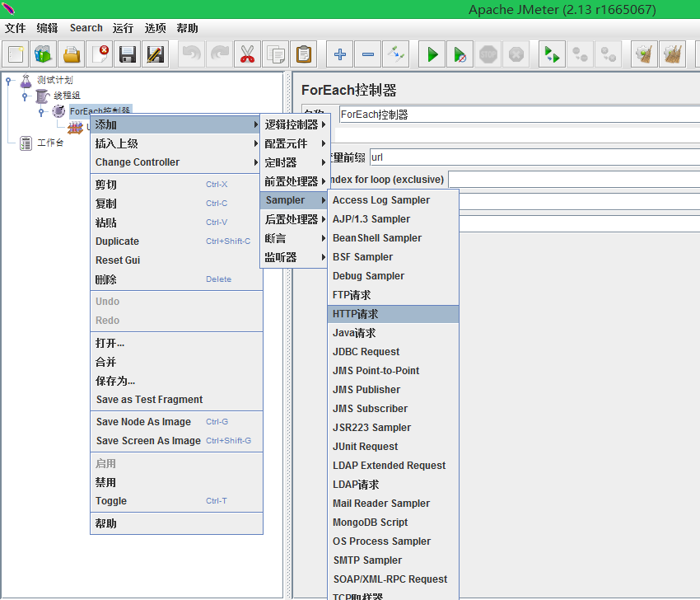Save the test plan with floppy icon
This screenshot has width=700, height=600.
point(127,54)
